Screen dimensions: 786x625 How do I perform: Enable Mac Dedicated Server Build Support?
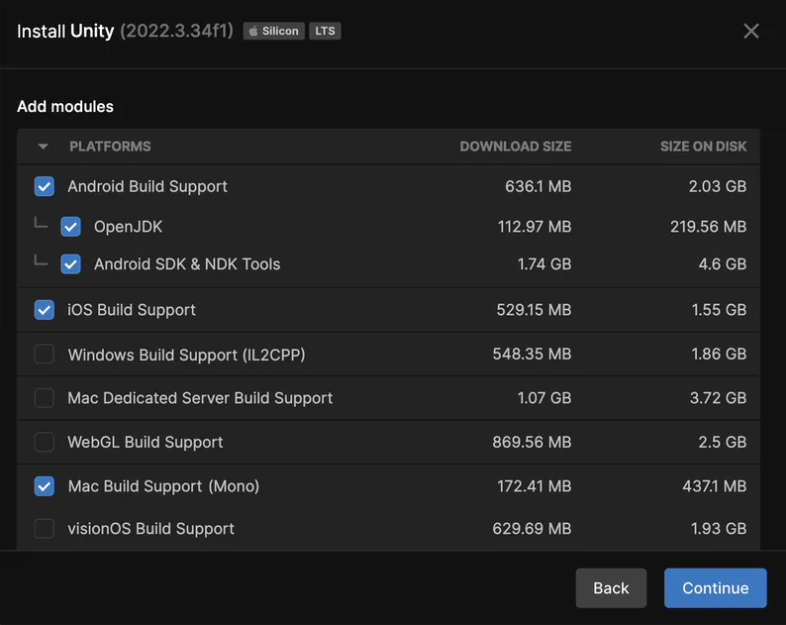pos(44,398)
